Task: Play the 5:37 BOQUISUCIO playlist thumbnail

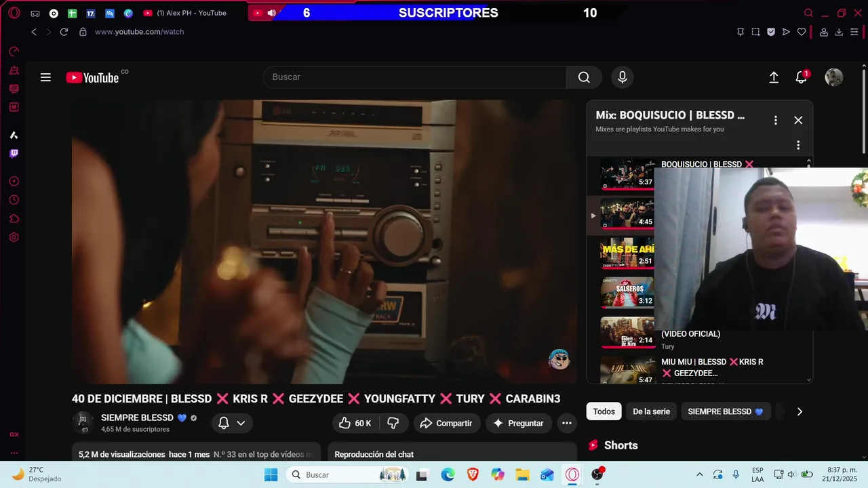Action: click(x=627, y=175)
